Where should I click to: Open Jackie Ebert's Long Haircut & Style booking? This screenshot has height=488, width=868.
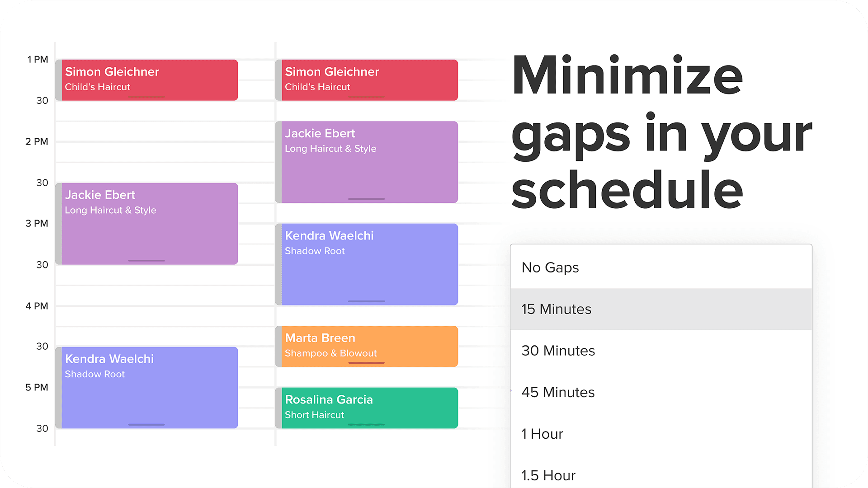pyautogui.click(x=147, y=223)
